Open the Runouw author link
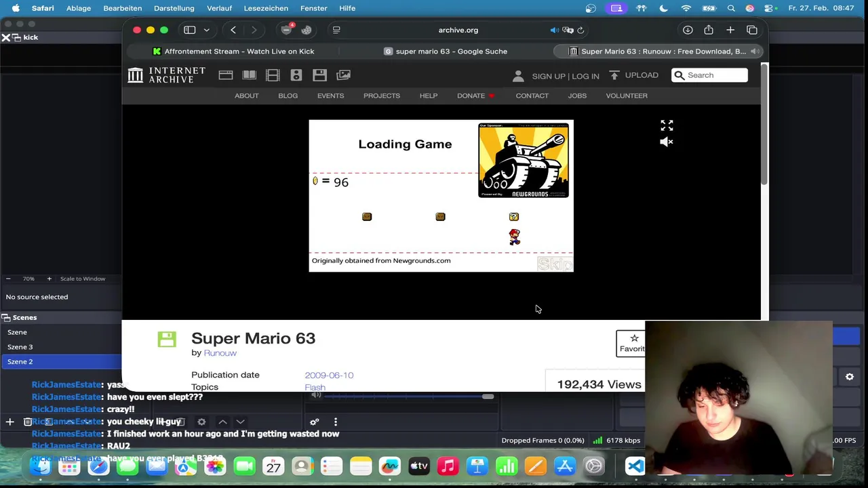The height and width of the screenshot is (488, 868). 220,353
